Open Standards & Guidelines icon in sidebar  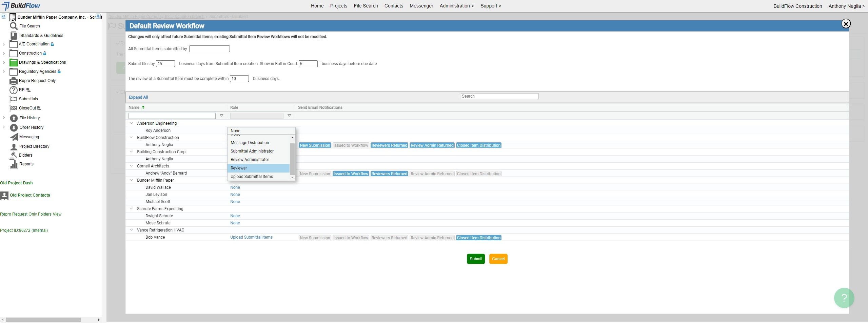coord(14,35)
